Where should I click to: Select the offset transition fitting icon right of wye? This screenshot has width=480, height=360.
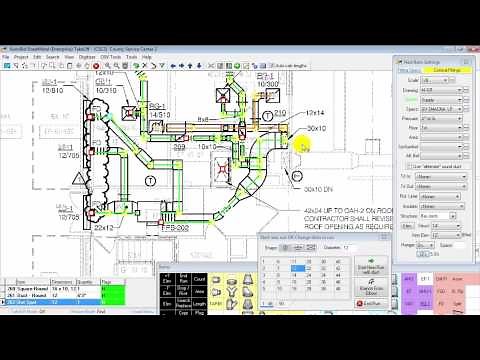(x=247, y=292)
